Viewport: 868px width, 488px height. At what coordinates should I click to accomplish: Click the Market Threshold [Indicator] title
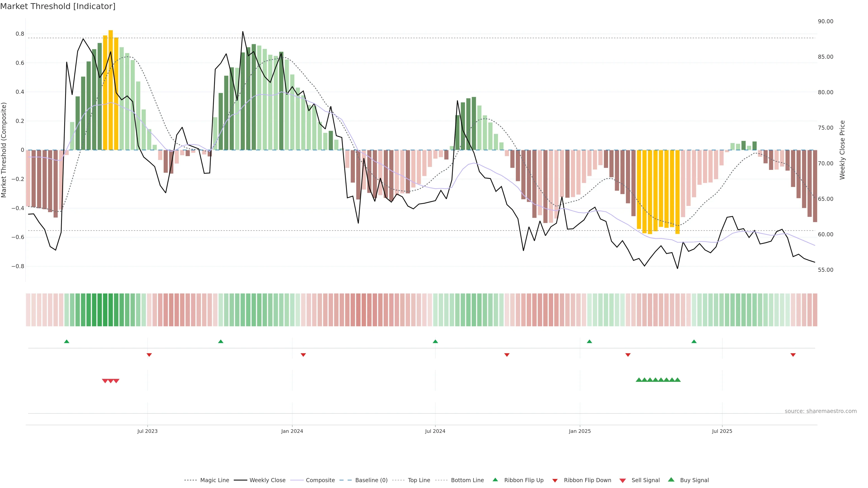58,6
